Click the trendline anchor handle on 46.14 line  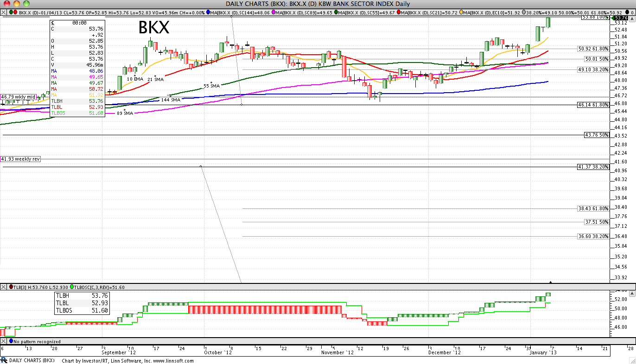tap(242, 105)
